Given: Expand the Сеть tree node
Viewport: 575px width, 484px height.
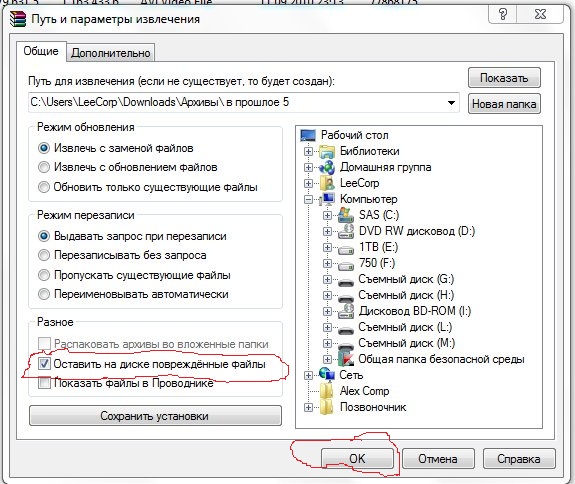Looking at the screenshot, I should tap(308, 375).
